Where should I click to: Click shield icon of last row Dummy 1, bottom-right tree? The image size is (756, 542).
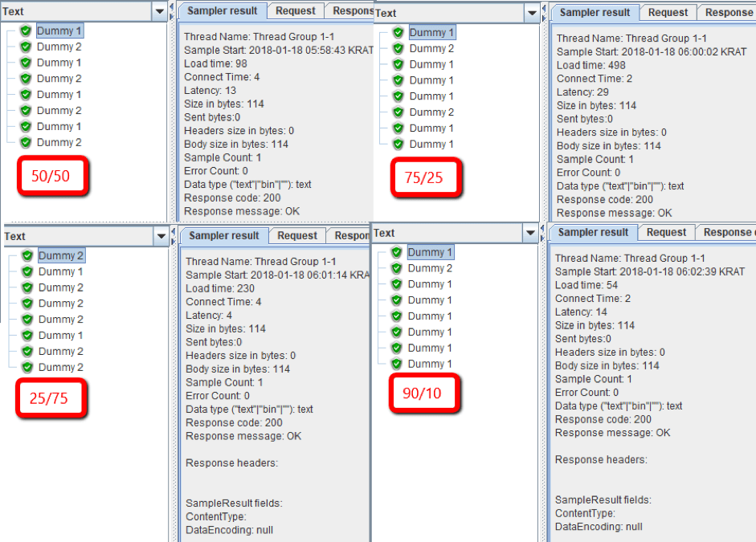pos(396,364)
